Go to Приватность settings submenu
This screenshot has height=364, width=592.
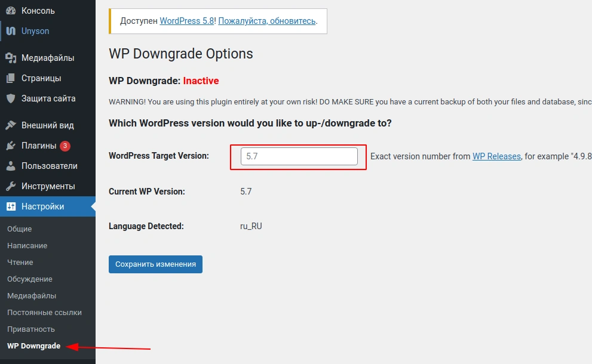pos(31,329)
